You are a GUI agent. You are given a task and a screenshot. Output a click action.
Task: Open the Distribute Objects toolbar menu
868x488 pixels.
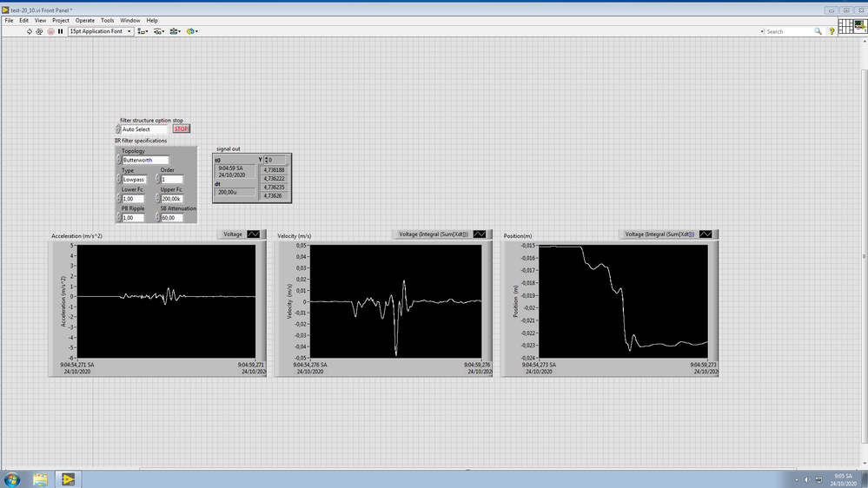[x=159, y=31]
